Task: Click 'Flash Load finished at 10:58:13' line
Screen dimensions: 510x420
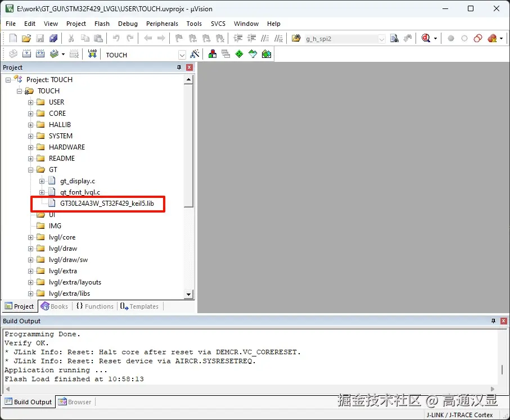Action: 74,380
